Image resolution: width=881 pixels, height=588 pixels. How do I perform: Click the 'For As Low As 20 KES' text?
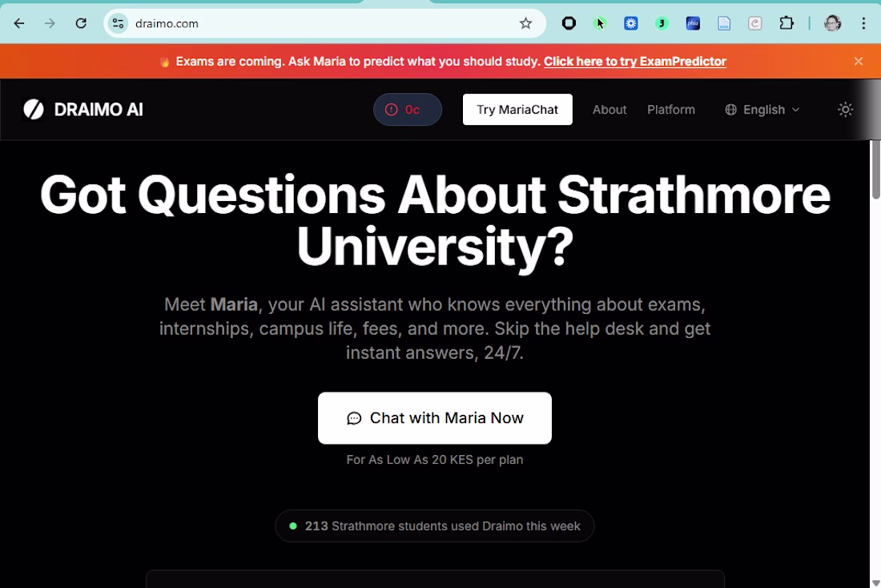click(x=435, y=460)
